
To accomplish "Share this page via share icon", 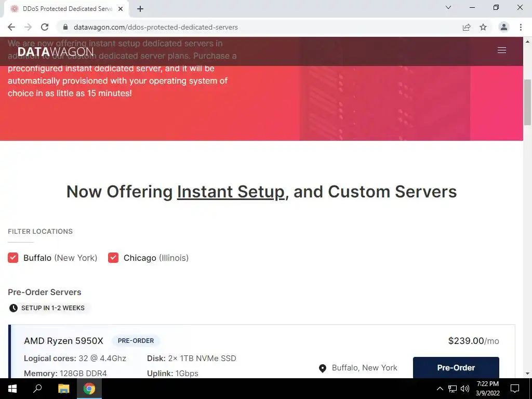I will 467,27.
